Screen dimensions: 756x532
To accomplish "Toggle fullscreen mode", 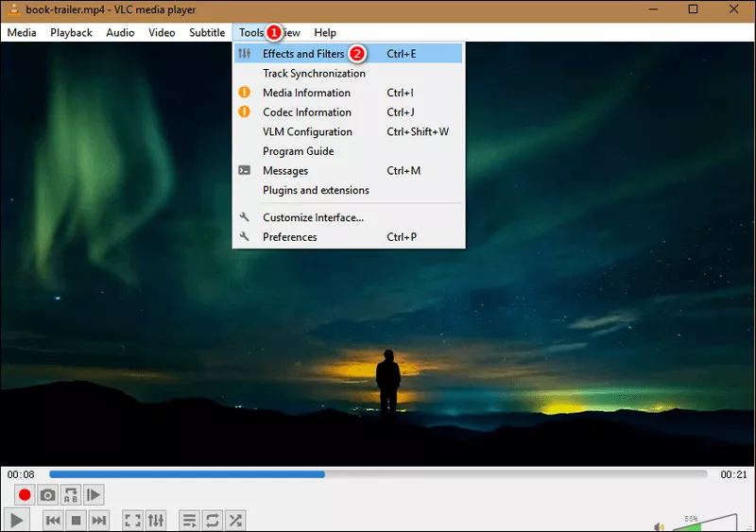I will pos(132,521).
